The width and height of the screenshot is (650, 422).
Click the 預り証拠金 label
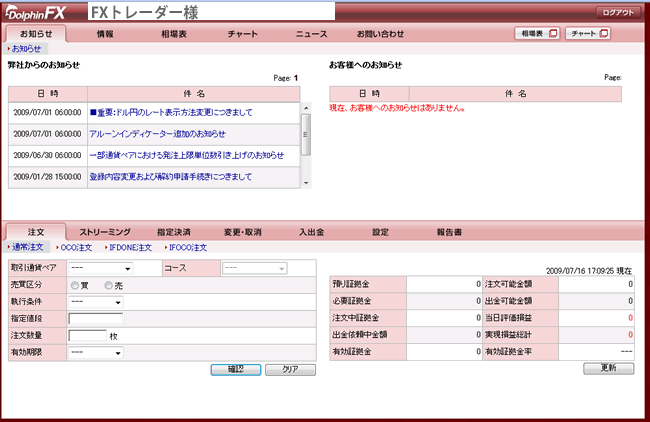[x=351, y=284]
